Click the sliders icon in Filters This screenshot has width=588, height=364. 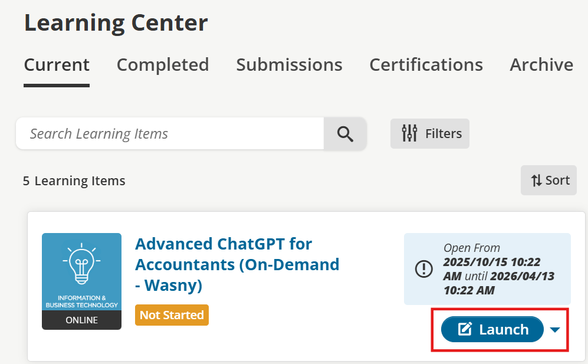pos(409,133)
